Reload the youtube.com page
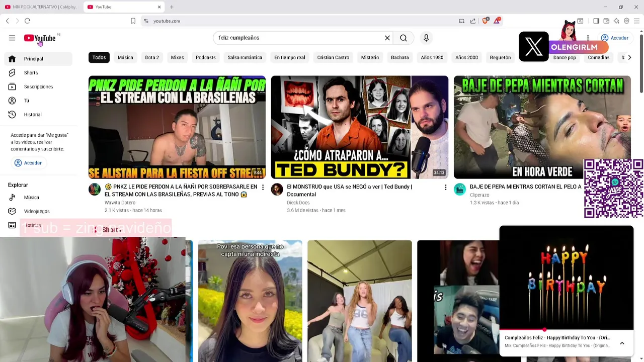The width and height of the screenshot is (644, 362). point(27,21)
